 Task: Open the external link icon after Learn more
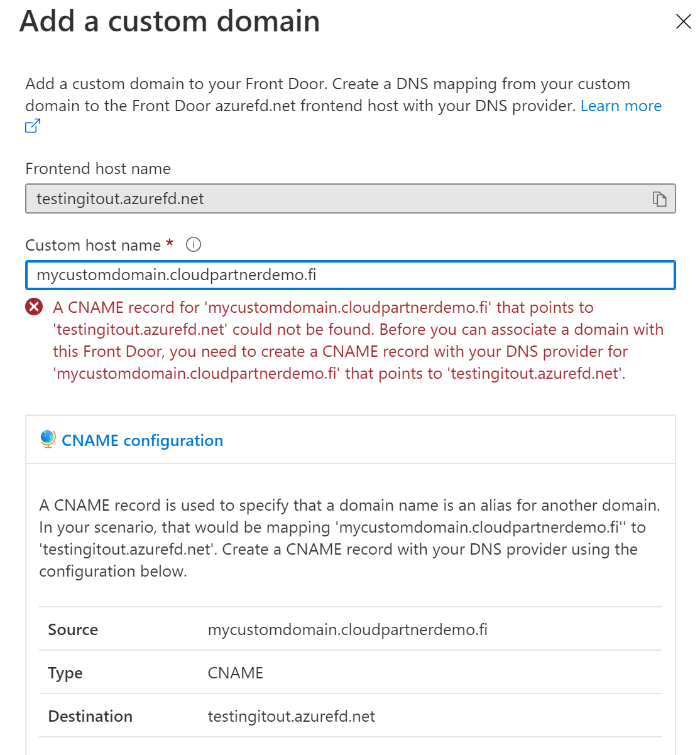33,126
